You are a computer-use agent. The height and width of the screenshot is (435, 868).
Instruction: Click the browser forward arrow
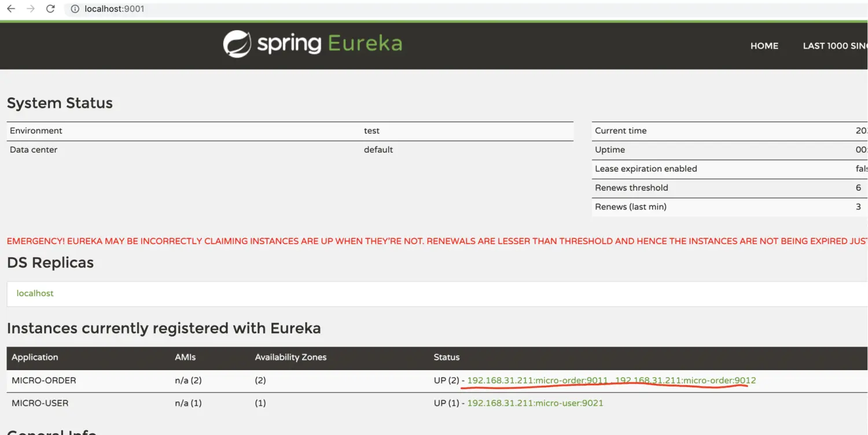click(31, 9)
